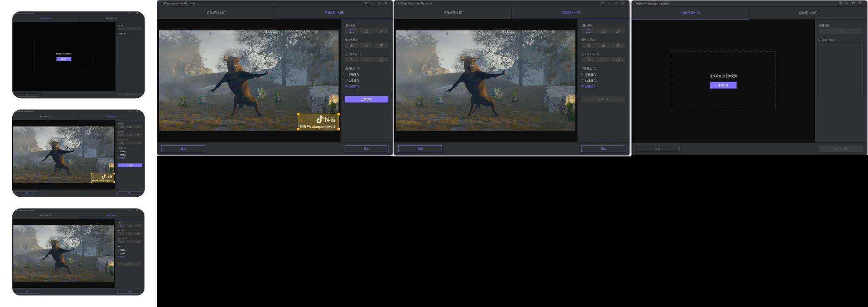The image size is (868, 307).
Task: Click the purple 选择文件 button in large video window
Action: pos(723,85)
